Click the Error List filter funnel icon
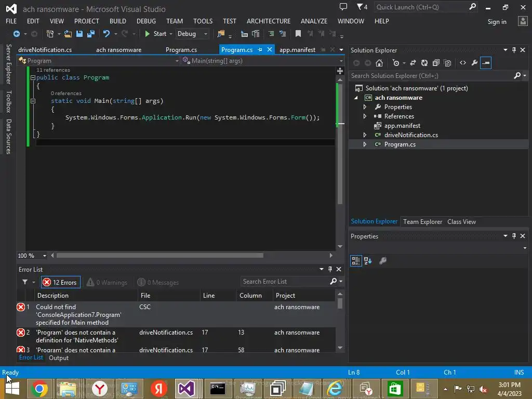This screenshot has height=399, width=532. [x=25, y=282]
